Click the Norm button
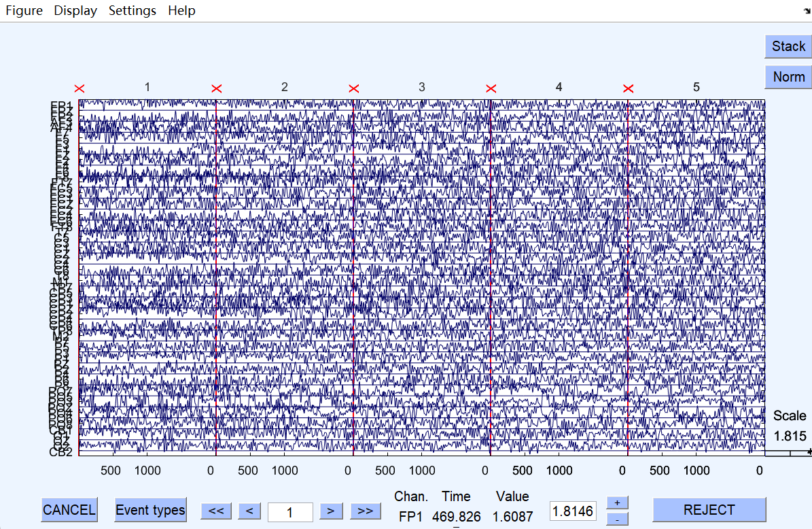Viewport: 812px width, 529px height. (x=788, y=78)
